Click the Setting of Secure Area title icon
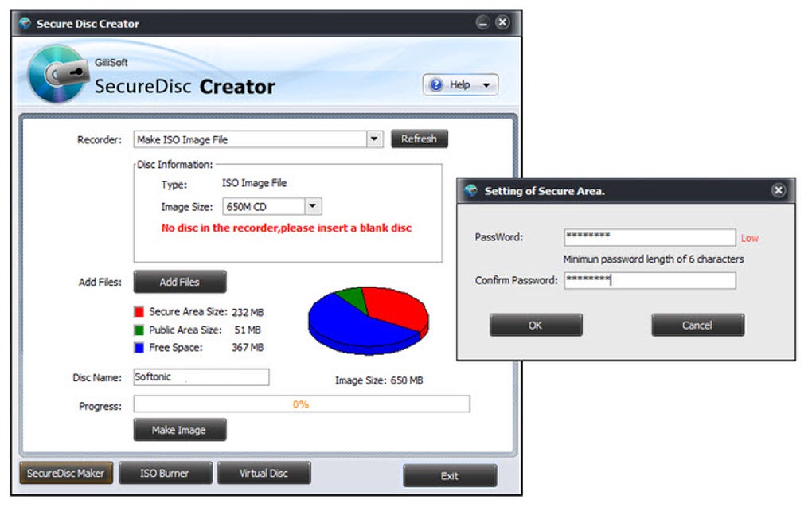Image resolution: width=812 pixels, height=515 pixels. pos(470,190)
